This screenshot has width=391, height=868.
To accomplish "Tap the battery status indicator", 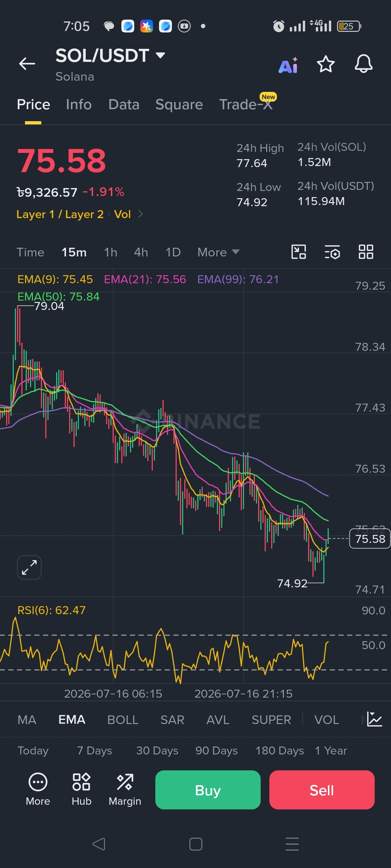I will 349,26.
